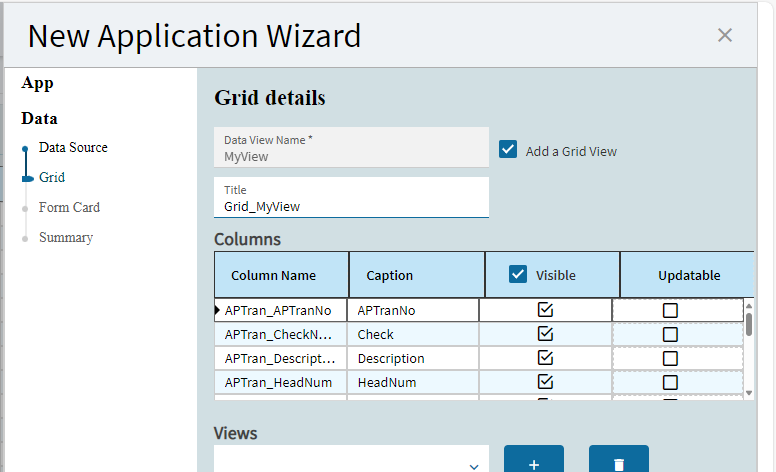Go to Form Card wizard step

click(x=69, y=207)
